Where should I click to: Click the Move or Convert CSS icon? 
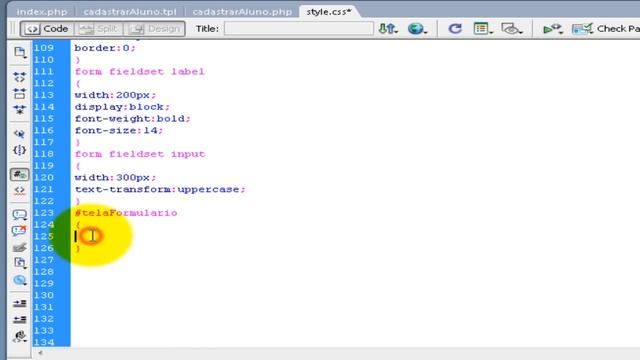click(x=19, y=280)
